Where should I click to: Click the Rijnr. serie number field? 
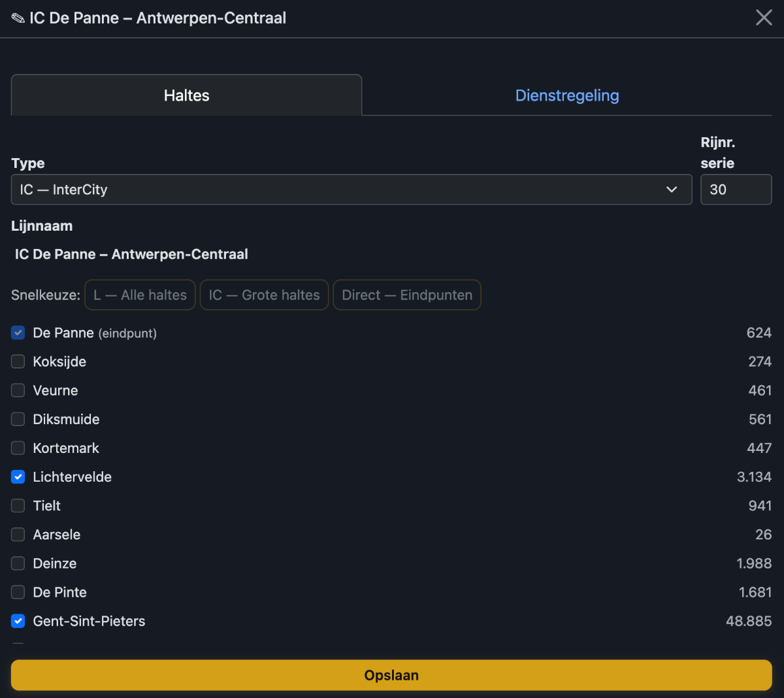point(736,190)
